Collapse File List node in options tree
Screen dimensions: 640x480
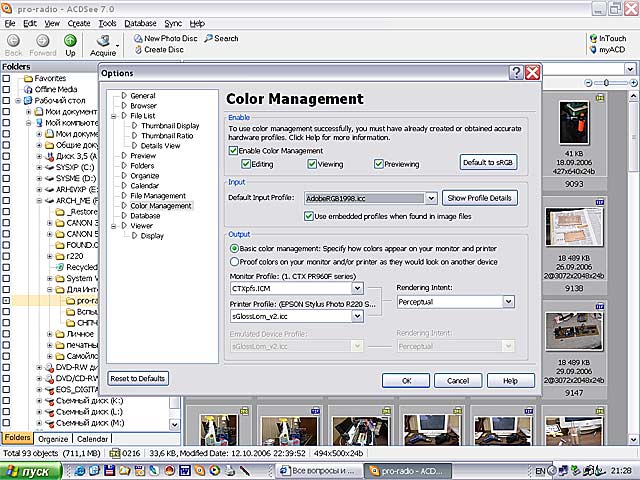pos(114,116)
